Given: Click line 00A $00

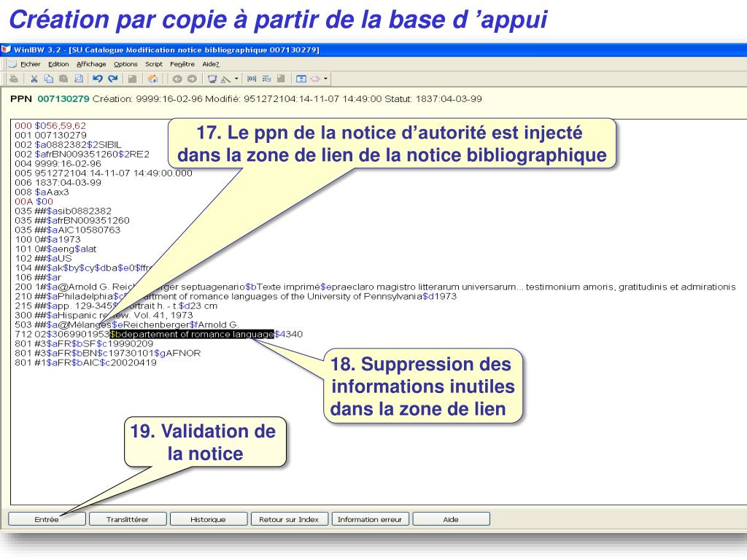Looking at the screenshot, I should [34, 201].
